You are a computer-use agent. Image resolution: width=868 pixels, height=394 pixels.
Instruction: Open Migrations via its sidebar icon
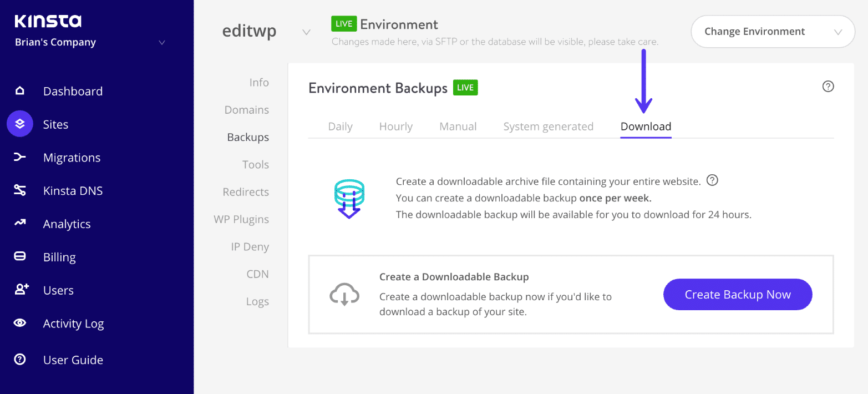20,157
